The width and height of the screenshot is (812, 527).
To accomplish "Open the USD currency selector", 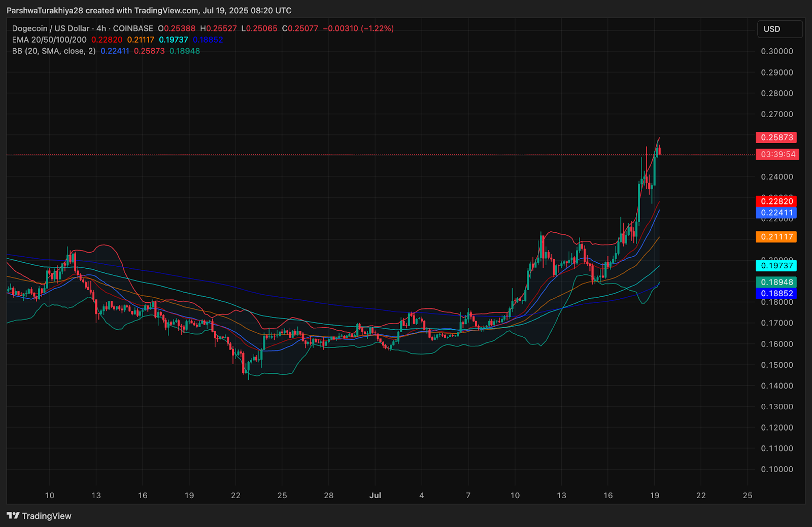I will click(779, 29).
